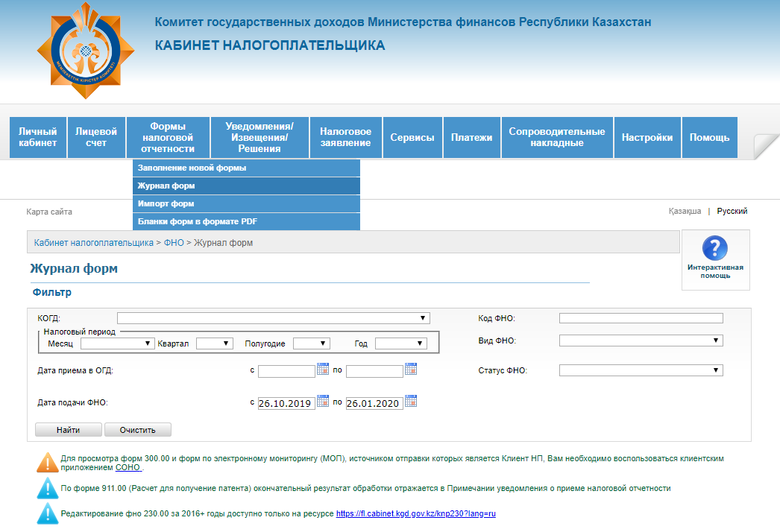Open calendar for Дата приема в ОГД start date
Viewport: 780px width, 532px height.
323,370
